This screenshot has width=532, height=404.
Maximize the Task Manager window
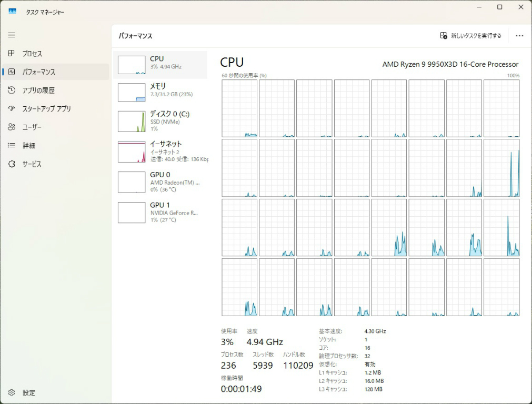pos(499,7)
